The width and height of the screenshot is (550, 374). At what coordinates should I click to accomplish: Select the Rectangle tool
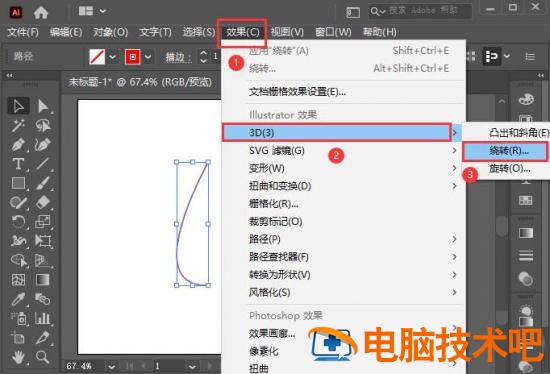18,183
